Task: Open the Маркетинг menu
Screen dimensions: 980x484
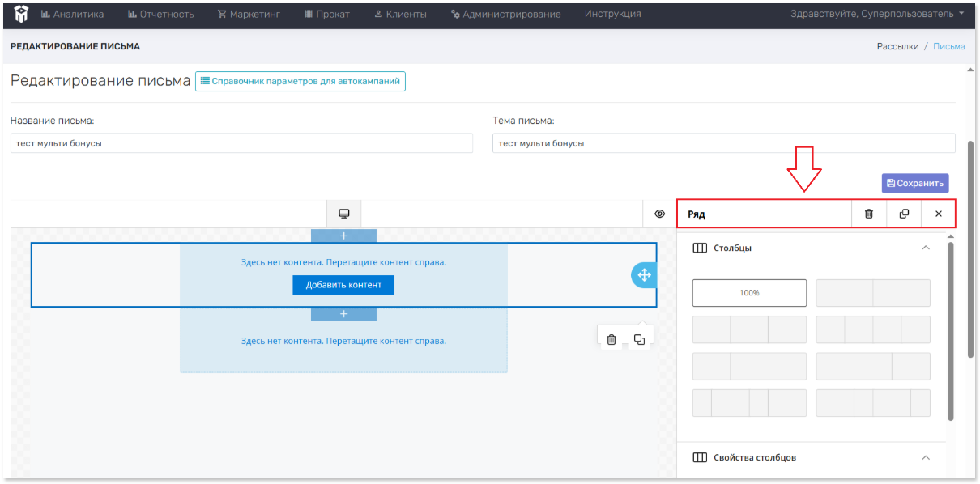Action: [249, 14]
